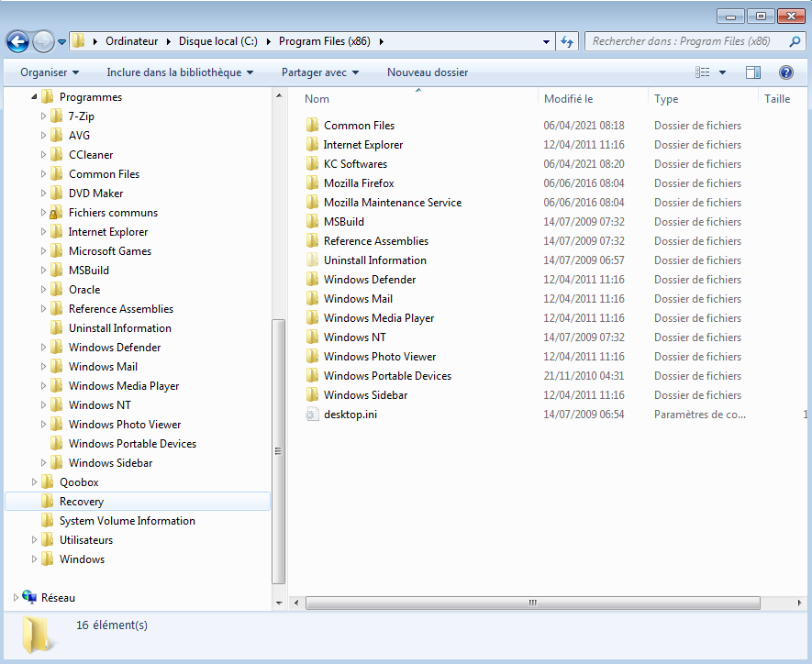Click Ordinateur in the address bar
812x664 pixels.
tap(131, 41)
